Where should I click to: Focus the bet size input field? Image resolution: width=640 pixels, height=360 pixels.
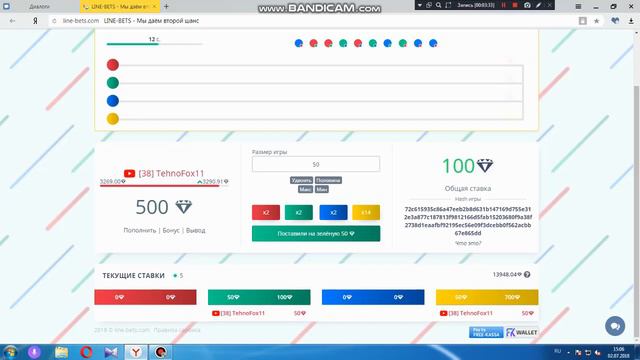[316, 164]
